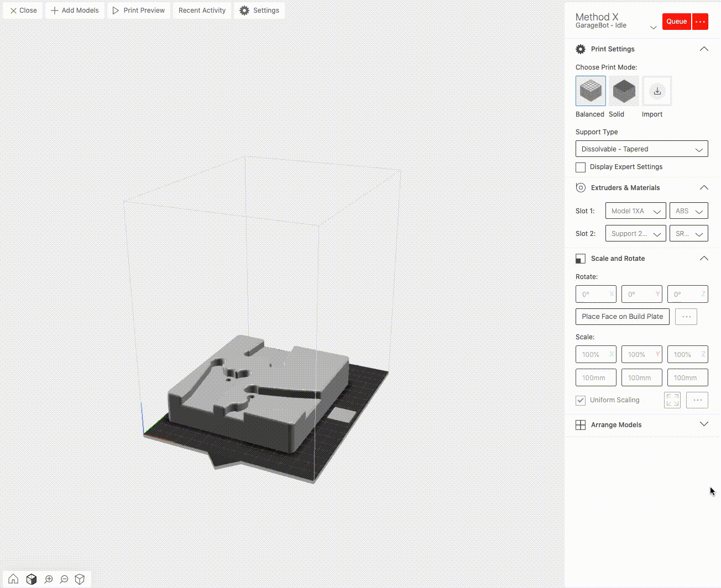View Recent Activity
This screenshot has width=721, height=588.
coord(202,11)
